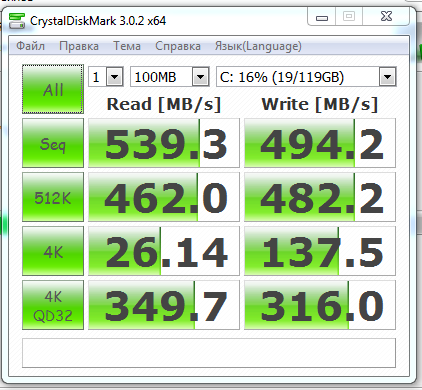Open the Правка menu
Viewport: 422px width, 390px height.
pos(79,46)
